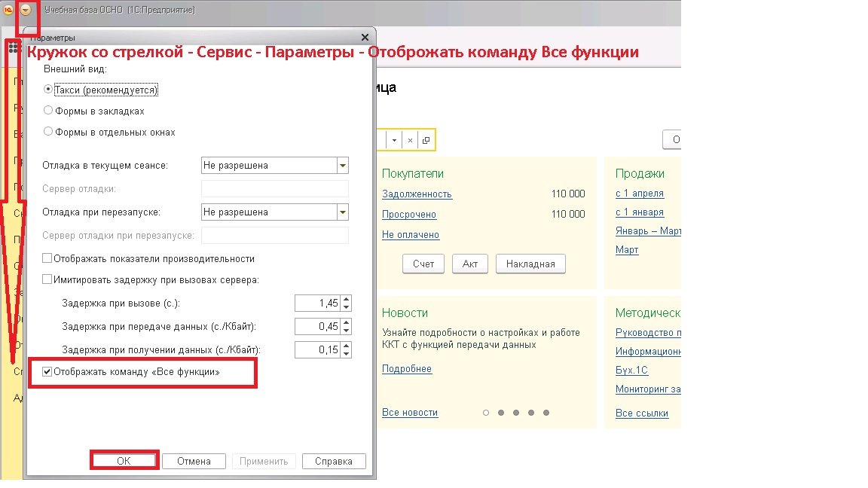
Task: Open the Задолженность link under Покупатели
Action: click(417, 194)
